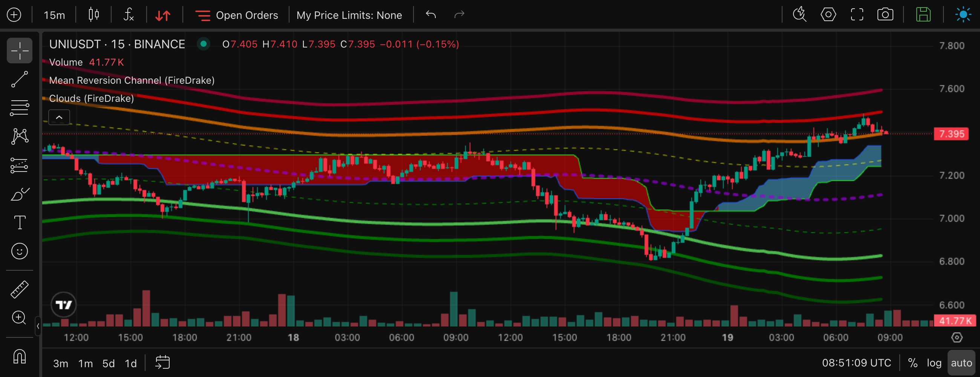Choose the horizontal lines Fib tool
This screenshot has width=980, height=377.
(x=19, y=108)
